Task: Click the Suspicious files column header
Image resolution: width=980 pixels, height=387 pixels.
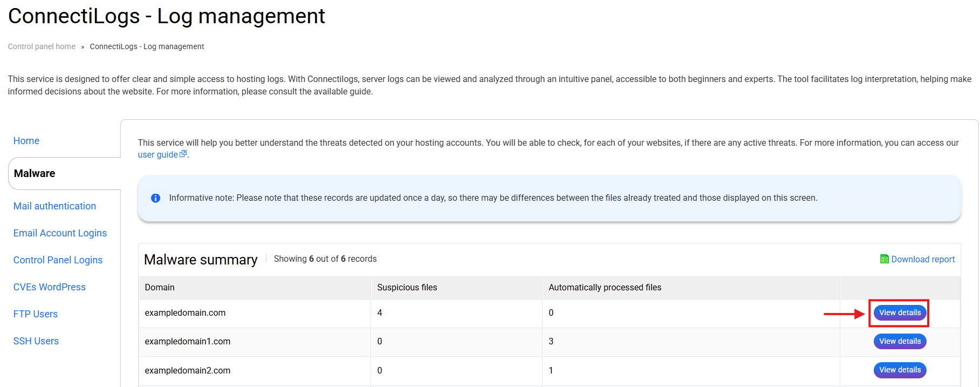Action: (x=407, y=288)
